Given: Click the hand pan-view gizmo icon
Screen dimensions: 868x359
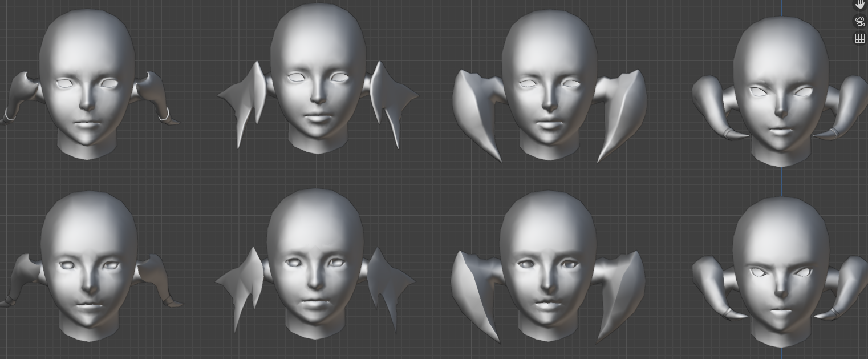Looking at the screenshot, I should click(860, 4).
